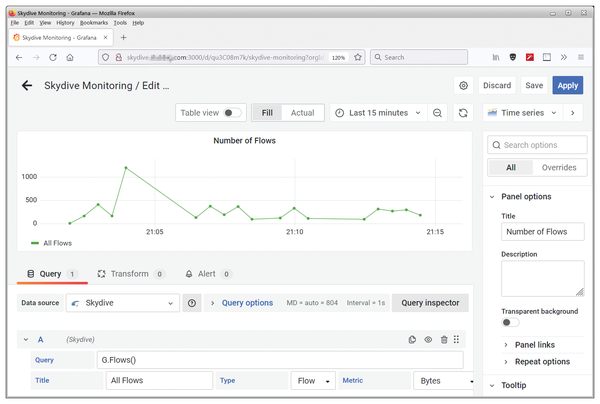600x404 pixels.
Task: Expand the Panel links section
Action: point(535,345)
